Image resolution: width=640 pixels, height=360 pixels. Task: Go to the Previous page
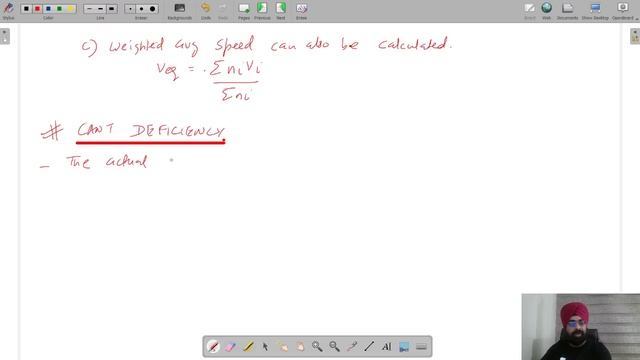(262, 11)
